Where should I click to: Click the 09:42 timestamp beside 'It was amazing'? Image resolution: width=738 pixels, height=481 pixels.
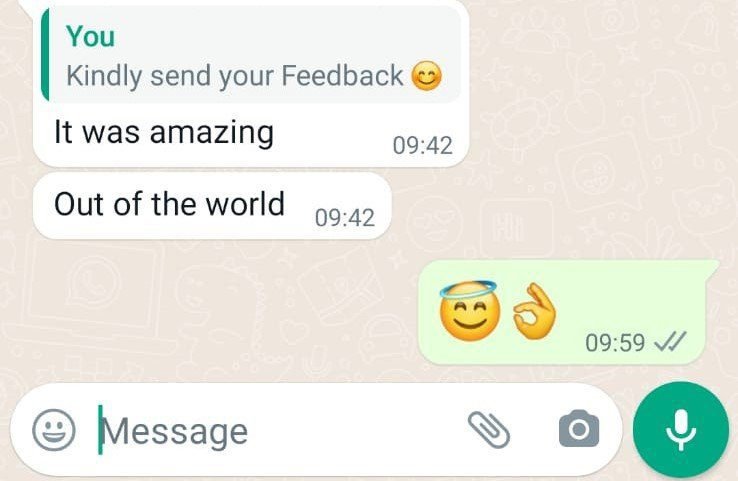(423, 145)
